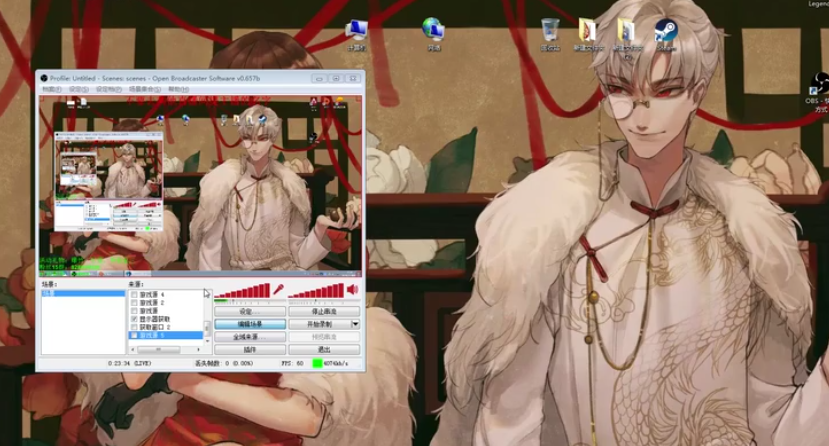This screenshot has width=829, height=446.
Task: Select the highlighted scene in 场景 list
Action: pyautogui.click(x=83, y=293)
